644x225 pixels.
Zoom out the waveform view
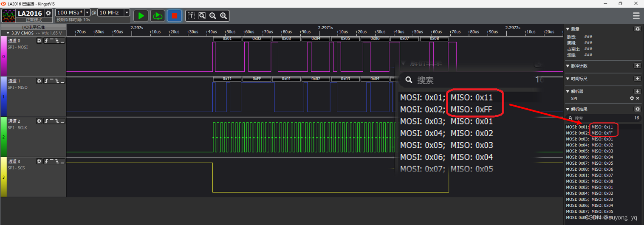click(213, 16)
